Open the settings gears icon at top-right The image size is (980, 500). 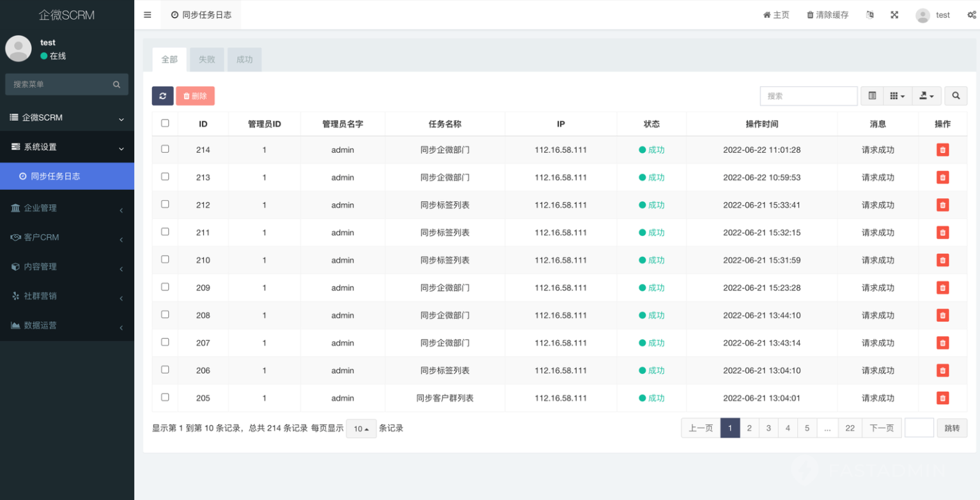pos(971,15)
